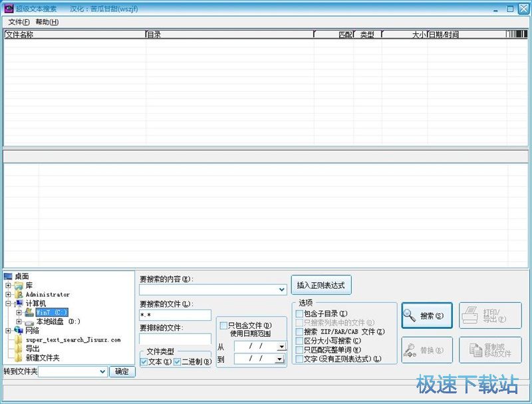
Task: Sort by 目录 column header
Action: click(x=229, y=35)
